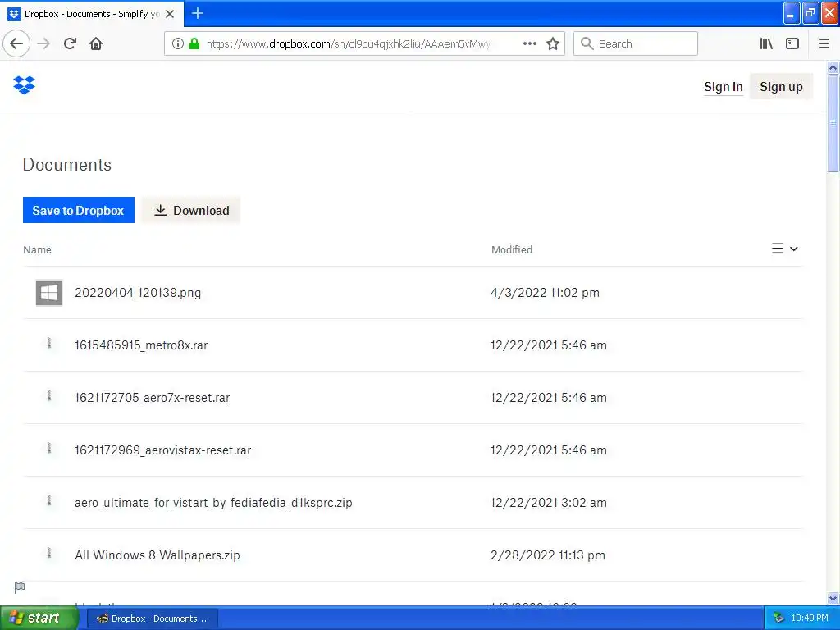Open file 1615485915_metro8x.rar

point(141,345)
